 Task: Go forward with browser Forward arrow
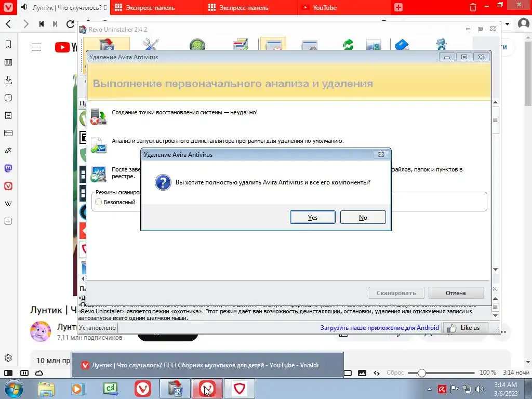26,24
